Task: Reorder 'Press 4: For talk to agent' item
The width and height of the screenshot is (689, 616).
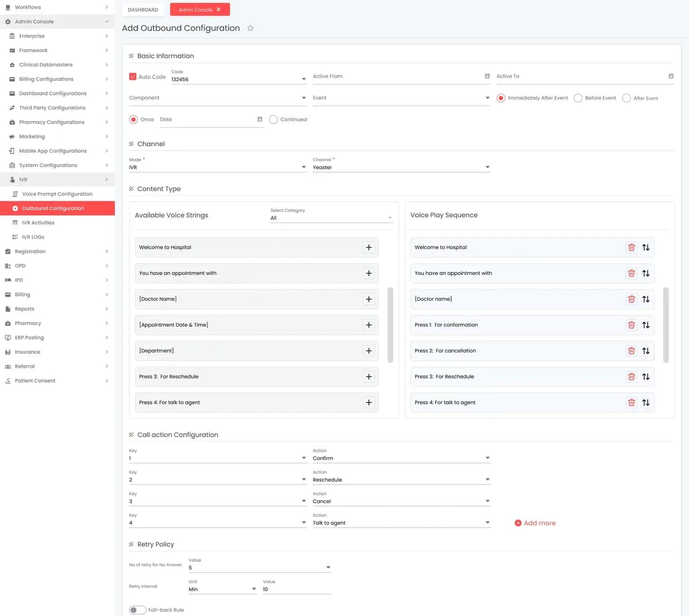Action: tap(646, 403)
